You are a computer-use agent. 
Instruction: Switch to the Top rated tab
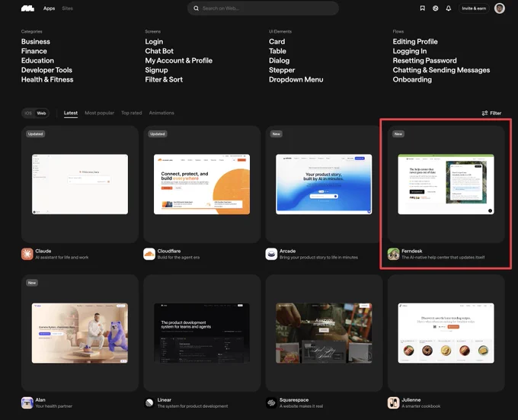click(132, 113)
